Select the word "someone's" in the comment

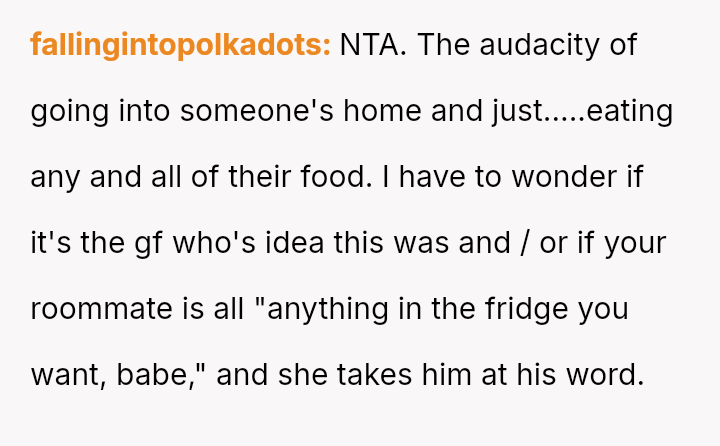coord(239,112)
